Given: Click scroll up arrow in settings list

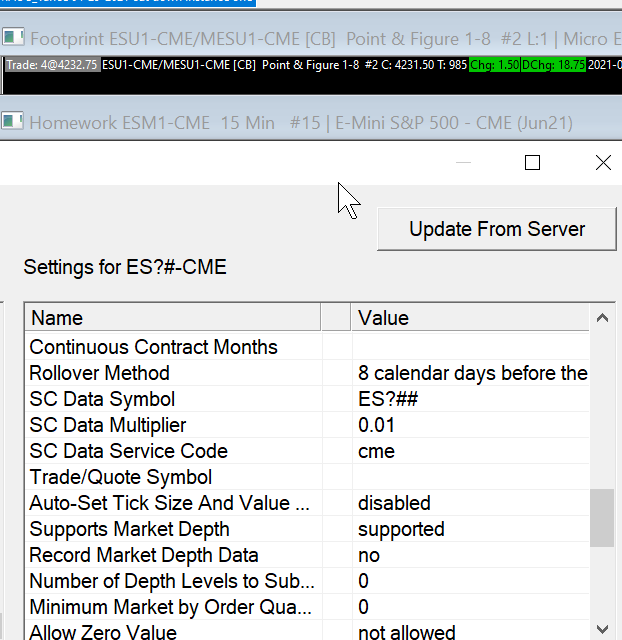Looking at the screenshot, I should (602, 318).
